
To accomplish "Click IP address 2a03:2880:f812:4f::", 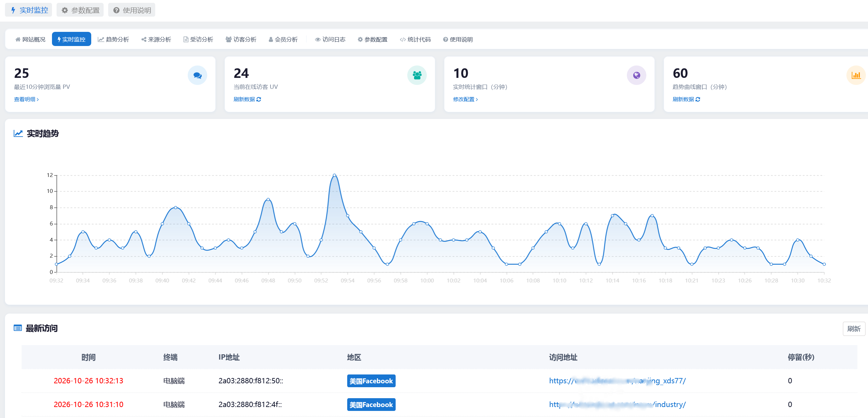I will 250,405.
